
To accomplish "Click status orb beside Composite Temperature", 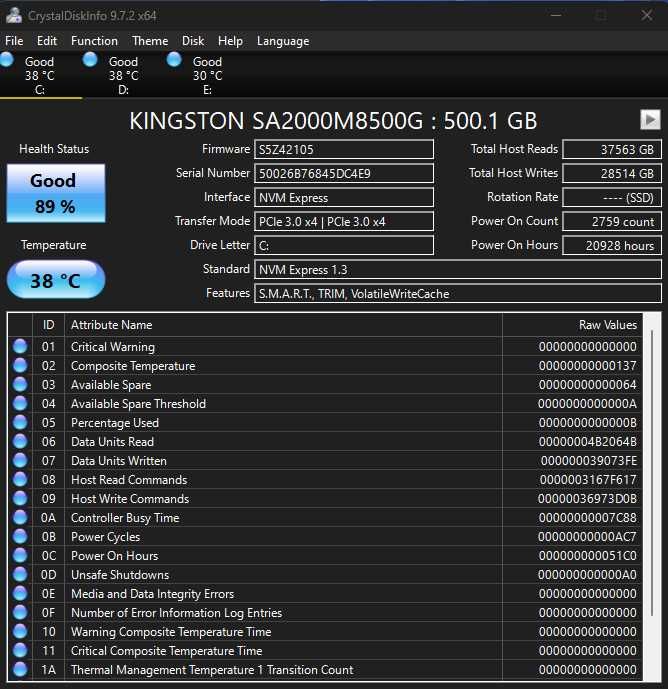I will point(20,366).
